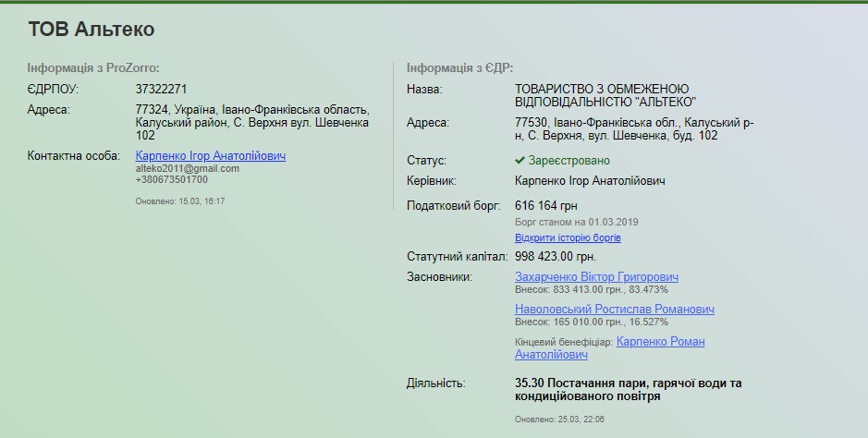This screenshot has height=438, width=868.
Task: Click the Борг станом на 01.03.2019 note
Action: (x=576, y=222)
